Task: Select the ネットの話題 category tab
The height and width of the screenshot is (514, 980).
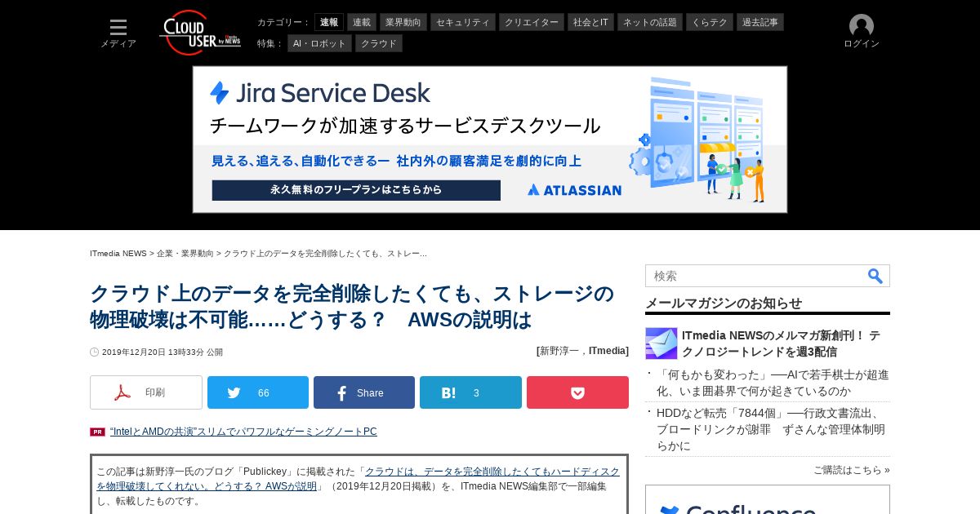Action: point(650,22)
